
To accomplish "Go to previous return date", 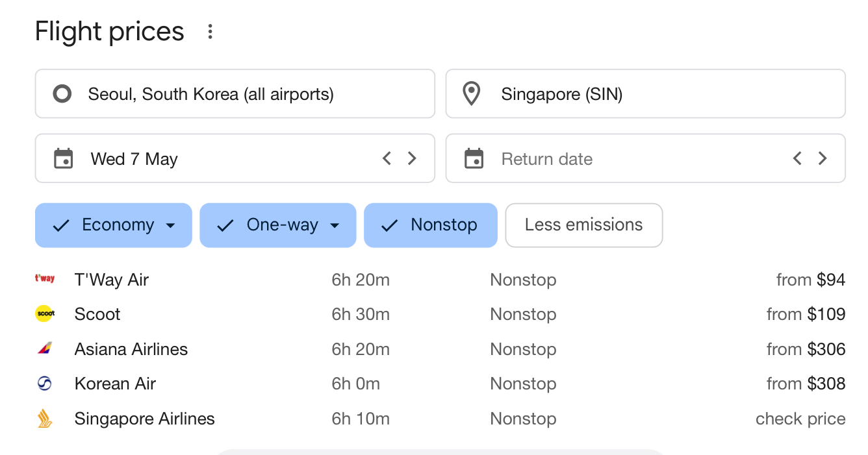I will pos(797,158).
